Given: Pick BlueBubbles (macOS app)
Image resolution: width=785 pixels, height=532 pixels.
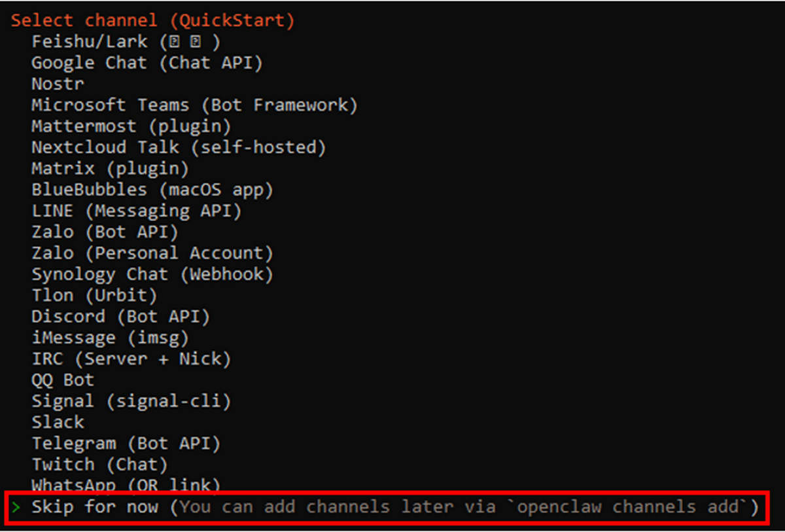Looking at the screenshot, I should [152, 190].
